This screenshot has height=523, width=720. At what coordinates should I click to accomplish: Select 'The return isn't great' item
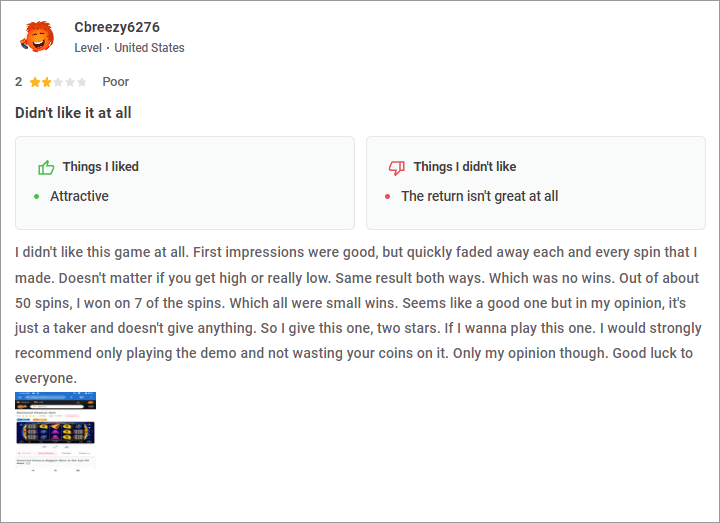click(479, 196)
